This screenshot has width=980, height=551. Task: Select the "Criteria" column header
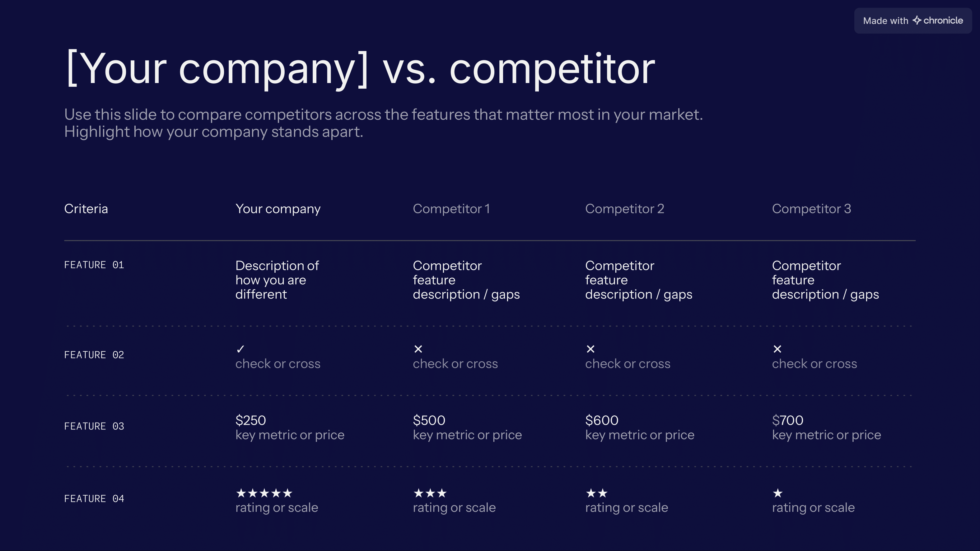86,209
